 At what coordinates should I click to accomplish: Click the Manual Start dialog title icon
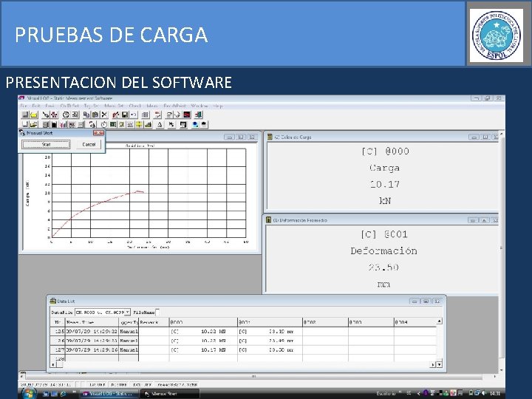coord(22,133)
